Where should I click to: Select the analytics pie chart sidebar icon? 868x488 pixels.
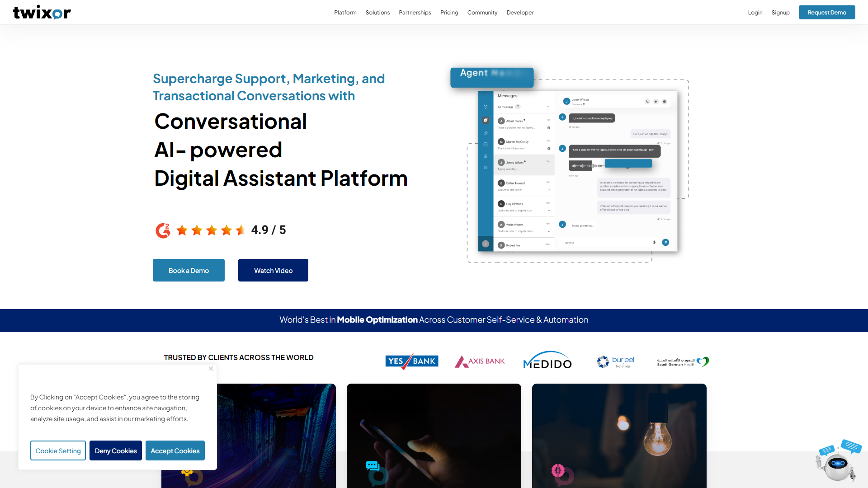[485, 134]
